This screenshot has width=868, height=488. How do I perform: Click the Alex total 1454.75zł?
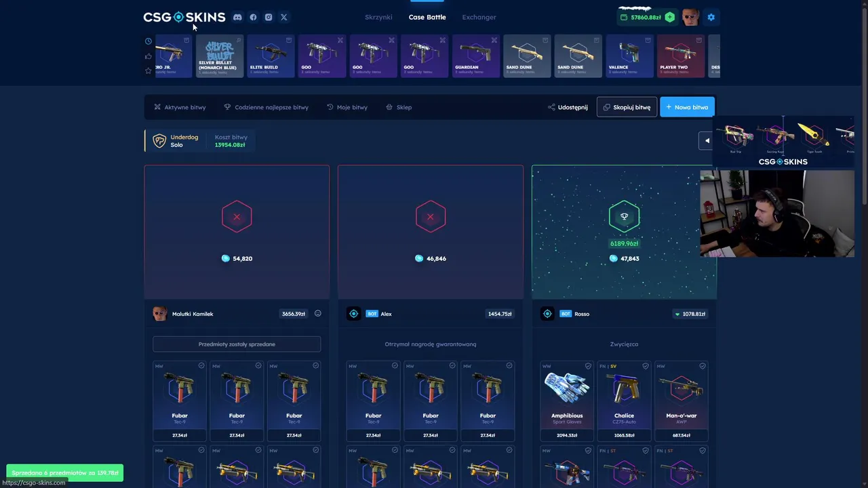coord(500,314)
